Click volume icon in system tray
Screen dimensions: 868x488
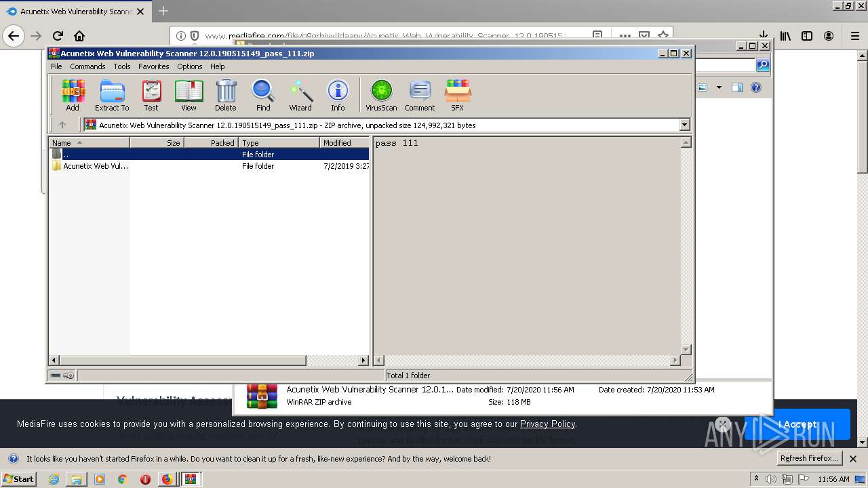771,479
